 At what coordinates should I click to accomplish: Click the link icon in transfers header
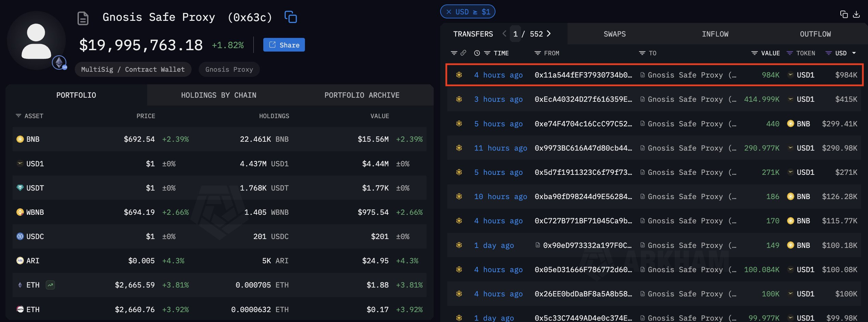click(463, 53)
